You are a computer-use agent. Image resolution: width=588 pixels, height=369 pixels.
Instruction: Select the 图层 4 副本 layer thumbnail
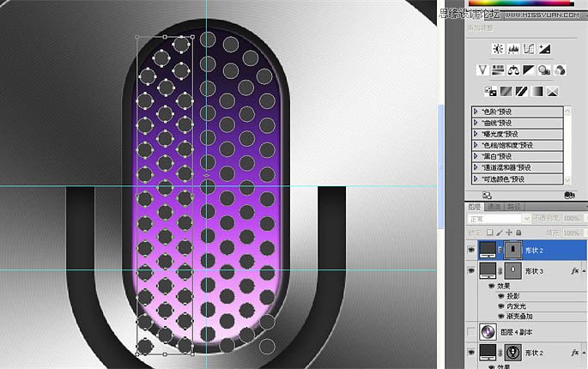[488, 332]
